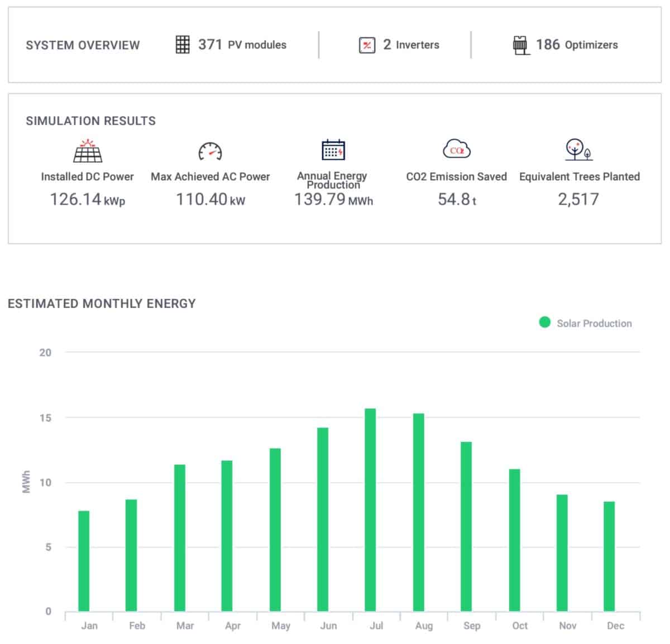Click the 110.40 kW value

[x=210, y=199]
